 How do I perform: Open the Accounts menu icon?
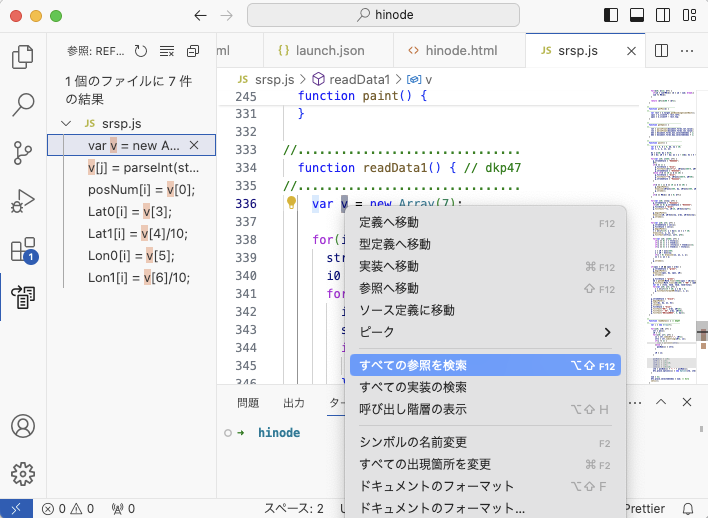pyautogui.click(x=23, y=426)
